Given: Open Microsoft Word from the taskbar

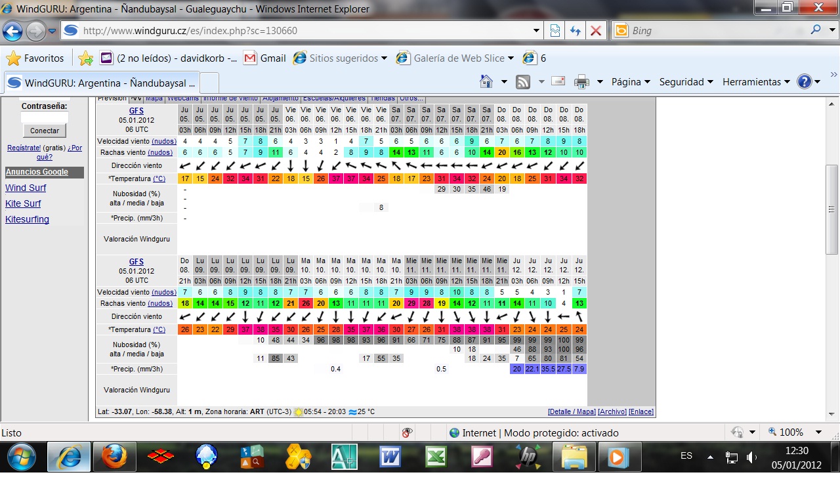Looking at the screenshot, I should pyautogui.click(x=390, y=457).
